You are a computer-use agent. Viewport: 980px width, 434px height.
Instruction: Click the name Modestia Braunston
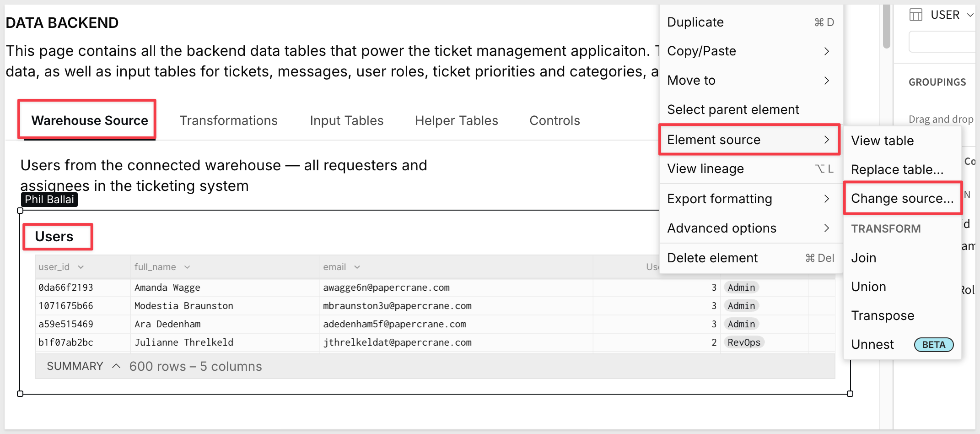tap(184, 306)
